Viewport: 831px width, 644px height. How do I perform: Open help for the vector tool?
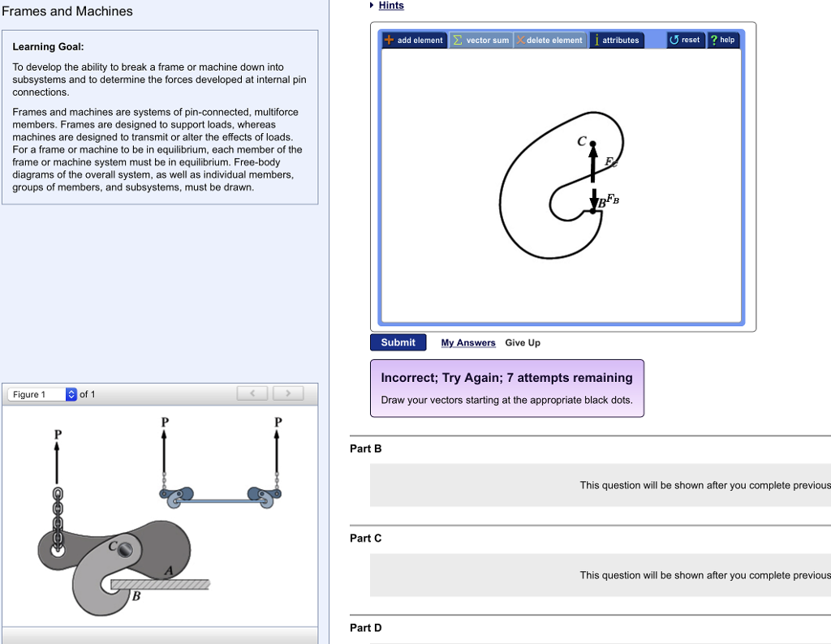[723, 40]
